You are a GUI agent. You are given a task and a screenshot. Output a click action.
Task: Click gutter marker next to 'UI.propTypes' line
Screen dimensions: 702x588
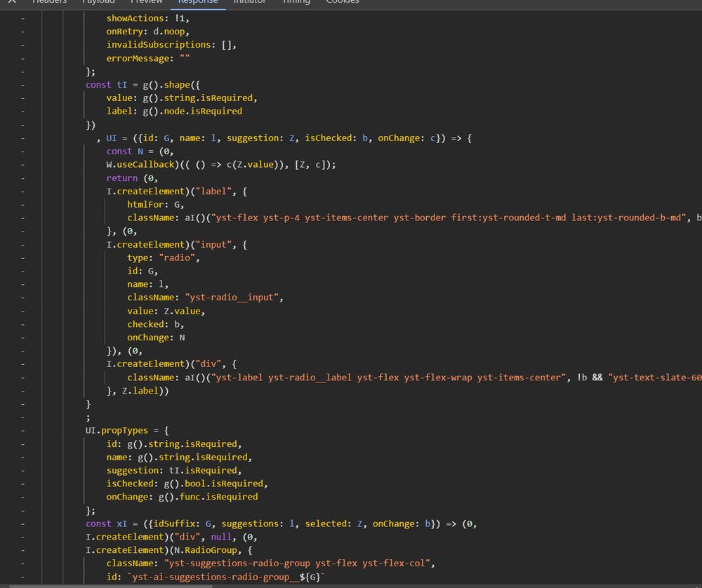click(x=22, y=431)
